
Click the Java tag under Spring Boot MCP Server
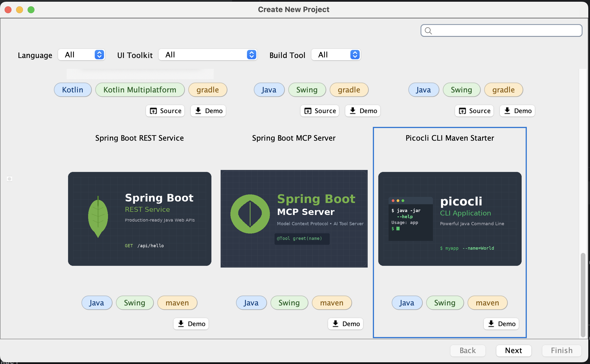pos(251,303)
